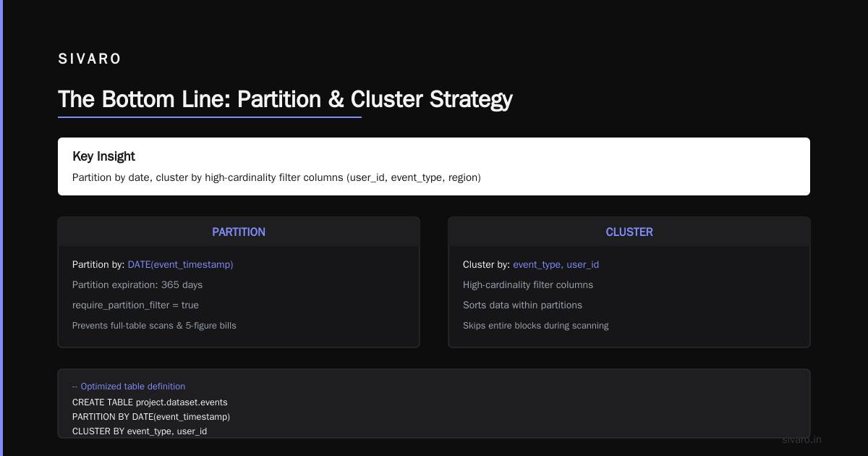This screenshot has width=868, height=456.
Task: Click the PARTITION BY DATE(event_timestamp) code line
Action: coord(151,417)
